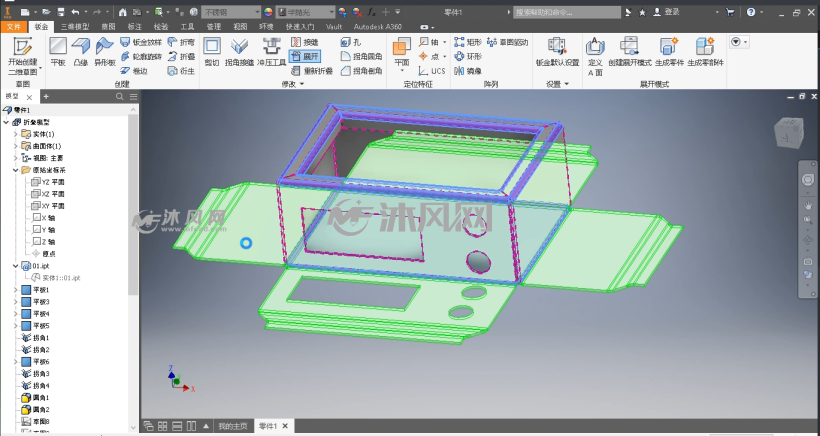Select the 剪切 (Cut) tool
This screenshot has width=820, height=436.
212,52
